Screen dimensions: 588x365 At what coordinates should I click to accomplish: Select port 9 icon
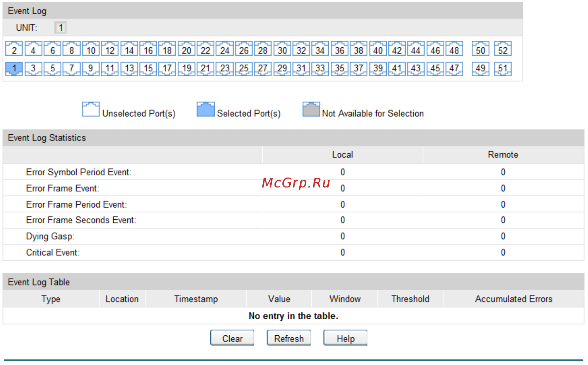click(91, 69)
